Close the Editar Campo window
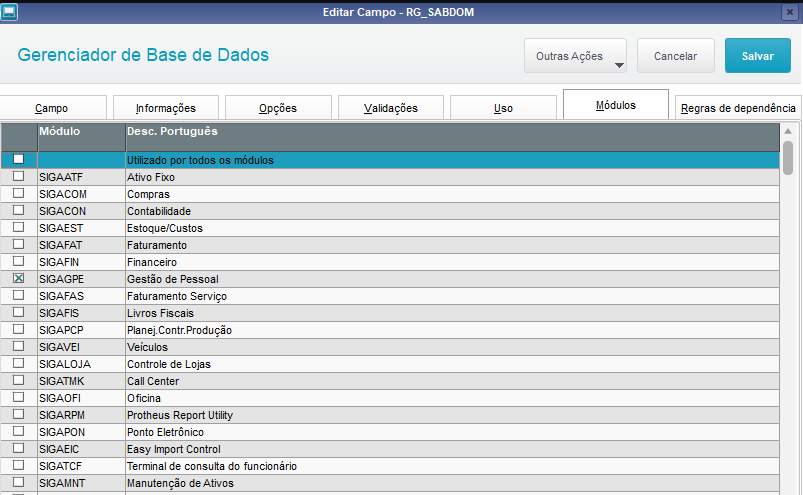The height and width of the screenshot is (495, 803). coord(789,12)
